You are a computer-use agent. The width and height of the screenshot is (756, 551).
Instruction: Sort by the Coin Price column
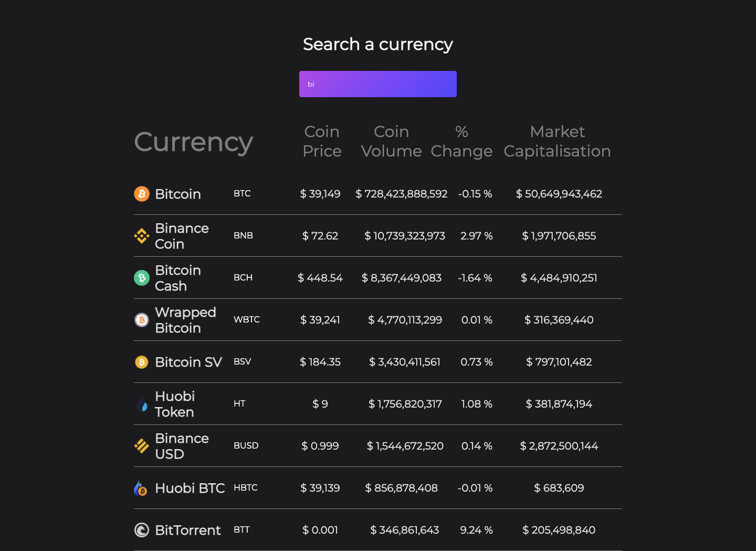click(322, 141)
